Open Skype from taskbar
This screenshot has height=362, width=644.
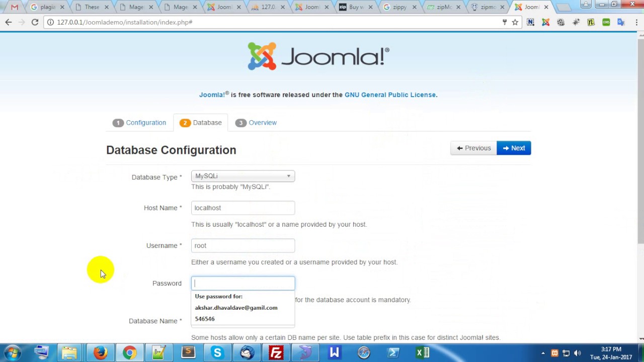pos(217,353)
